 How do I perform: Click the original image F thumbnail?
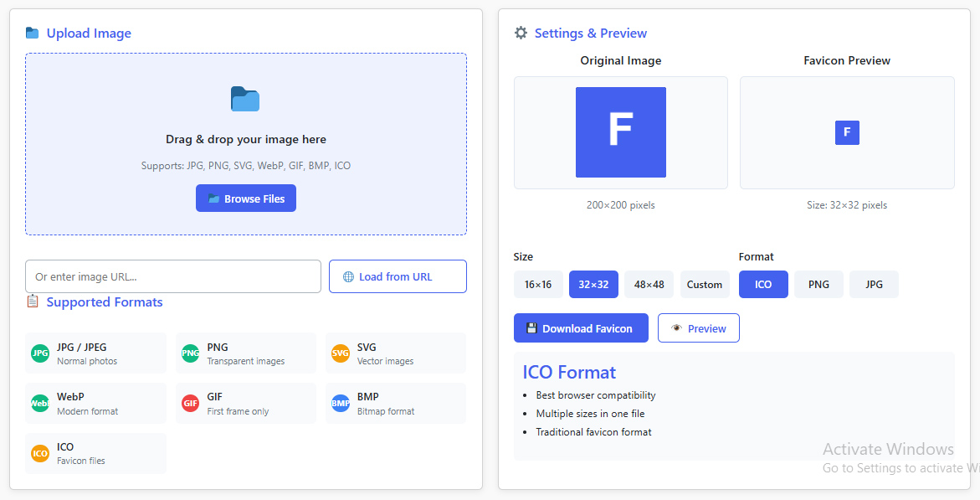[x=621, y=132]
